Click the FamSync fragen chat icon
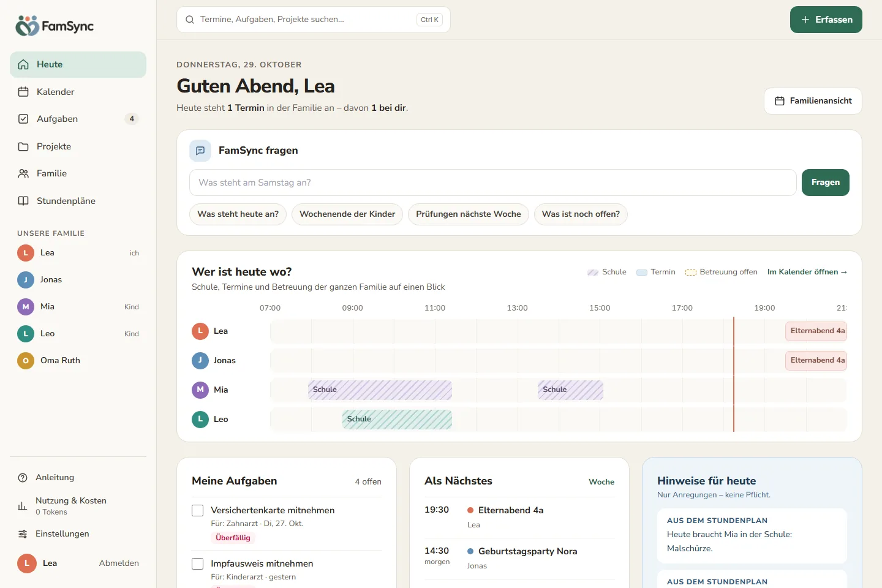The image size is (882, 588). pyautogui.click(x=200, y=151)
